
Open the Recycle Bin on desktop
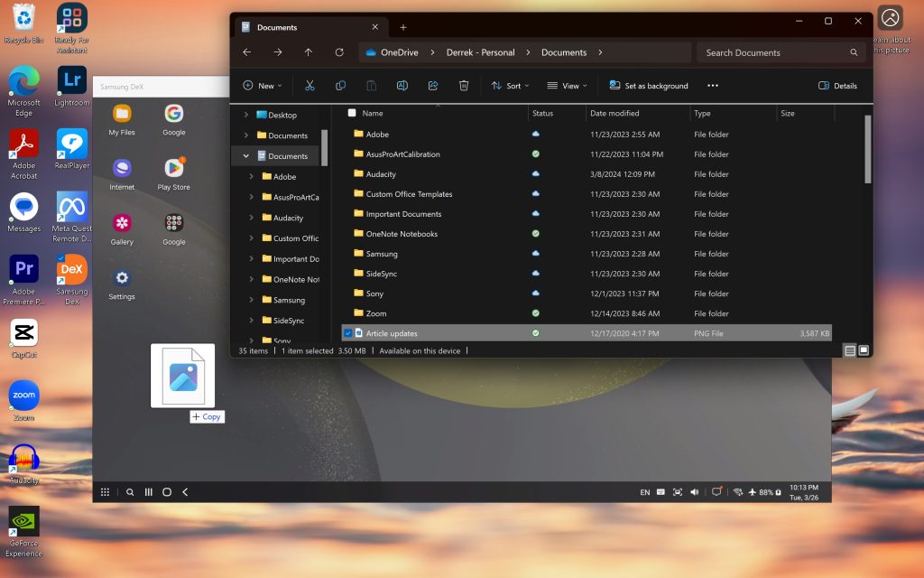pos(23,24)
